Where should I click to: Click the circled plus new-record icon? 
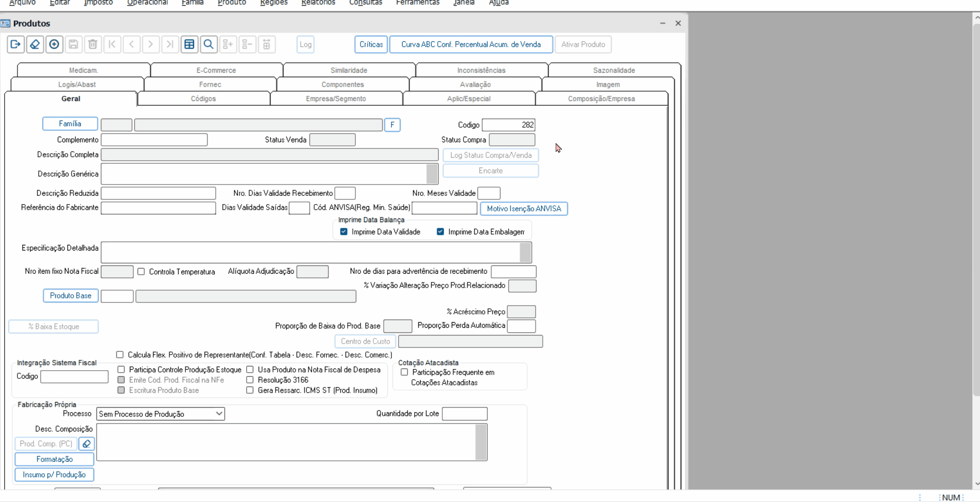pos(54,44)
